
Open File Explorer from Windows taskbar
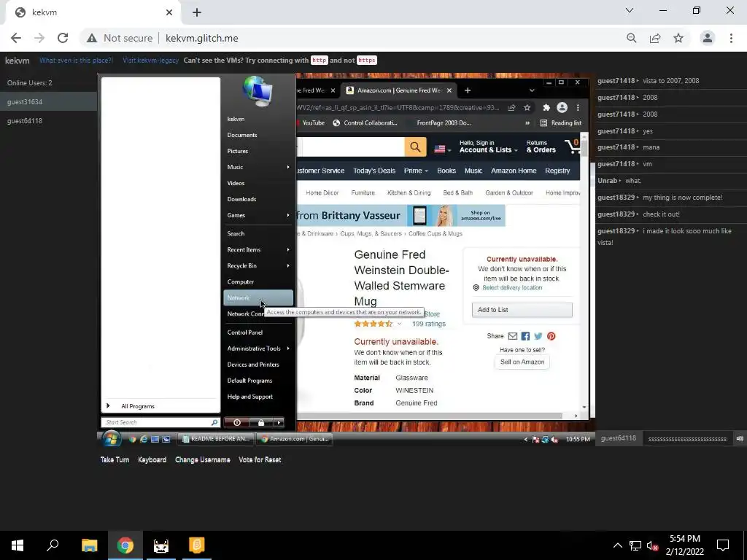[89, 545]
